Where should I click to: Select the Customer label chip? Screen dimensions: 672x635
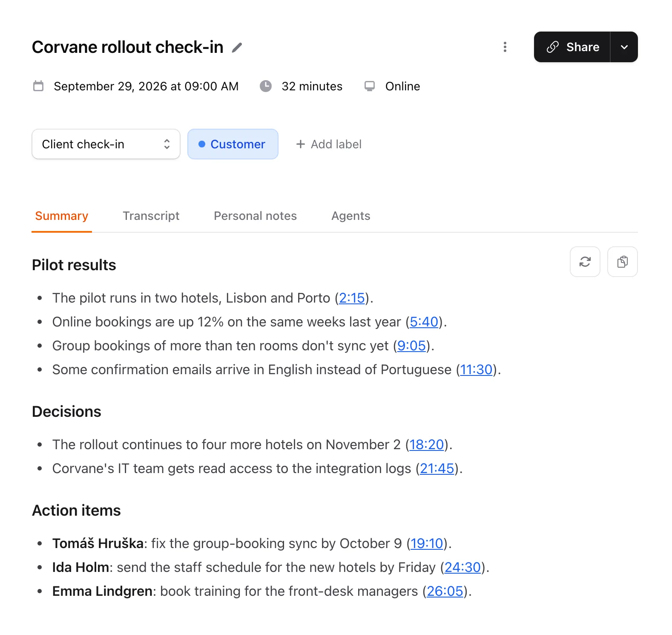tap(233, 144)
